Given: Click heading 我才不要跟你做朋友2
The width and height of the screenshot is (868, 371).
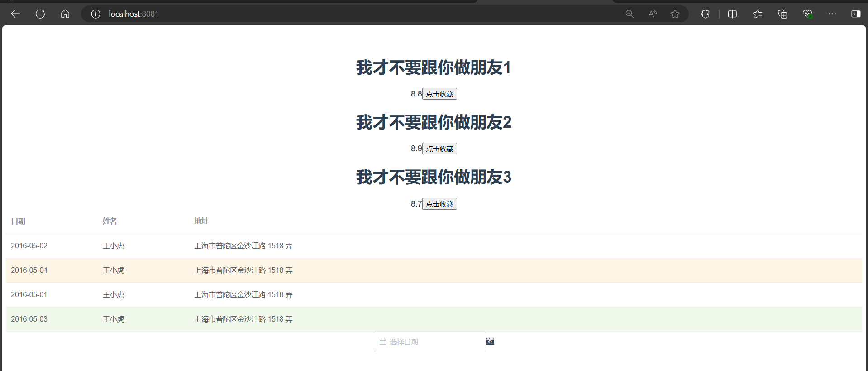Looking at the screenshot, I should [x=434, y=122].
